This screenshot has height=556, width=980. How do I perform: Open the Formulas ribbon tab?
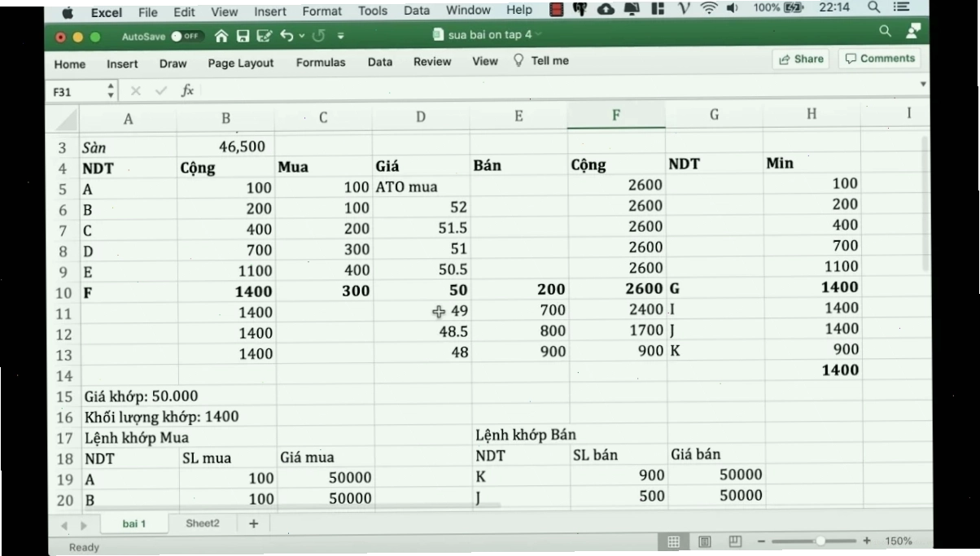pyautogui.click(x=321, y=62)
